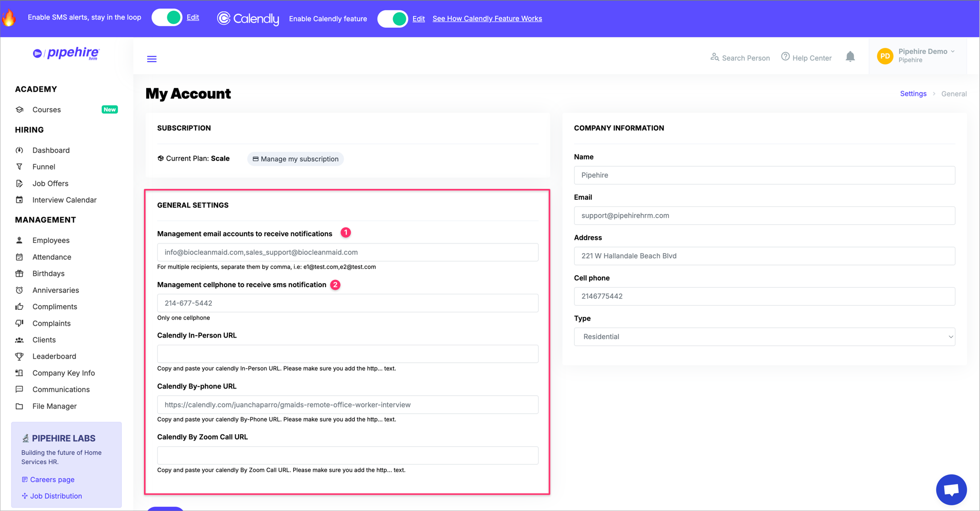The height and width of the screenshot is (511, 980).
Task: Open notifications bell
Action: (850, 57)
